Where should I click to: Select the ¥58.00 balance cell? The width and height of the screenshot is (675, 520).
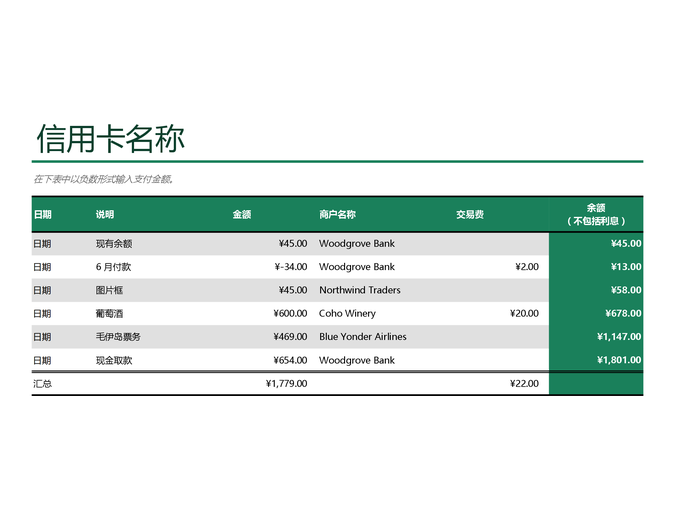(x=626, y=290)
